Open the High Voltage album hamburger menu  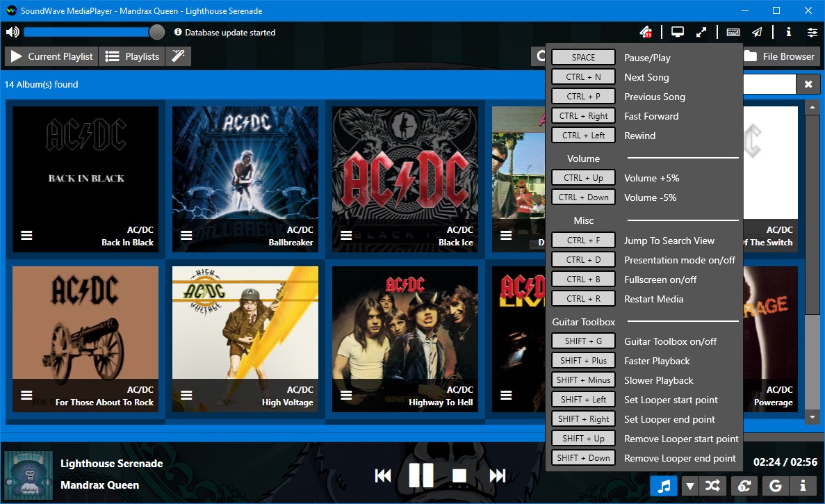point(186,395)
